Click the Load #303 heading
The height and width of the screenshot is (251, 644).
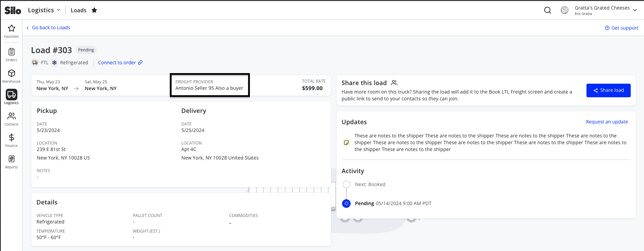click(x=51, y=50)
